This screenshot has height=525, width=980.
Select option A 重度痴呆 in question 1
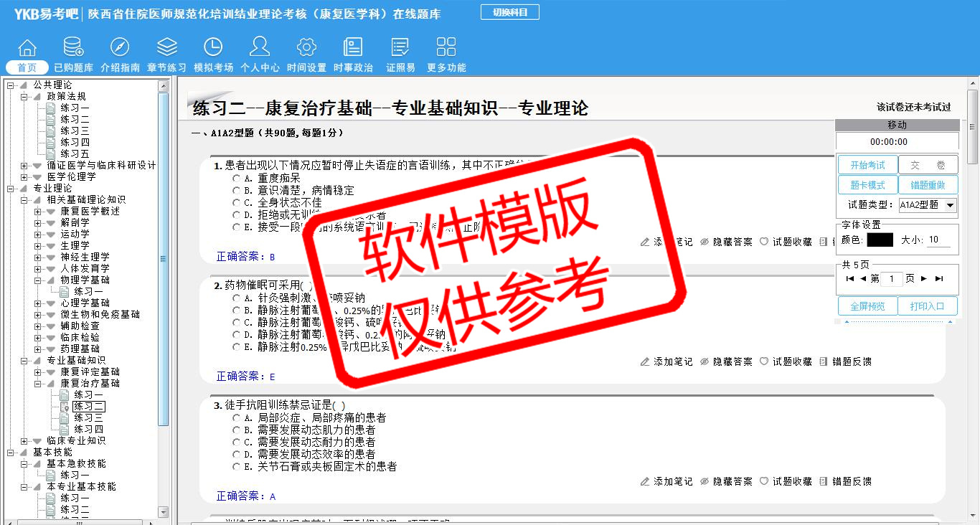(236, 178)
